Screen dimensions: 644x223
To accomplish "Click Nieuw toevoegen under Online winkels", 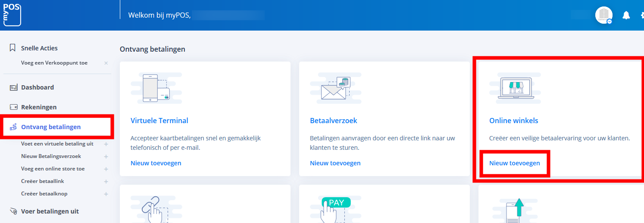I will (514, 163).
